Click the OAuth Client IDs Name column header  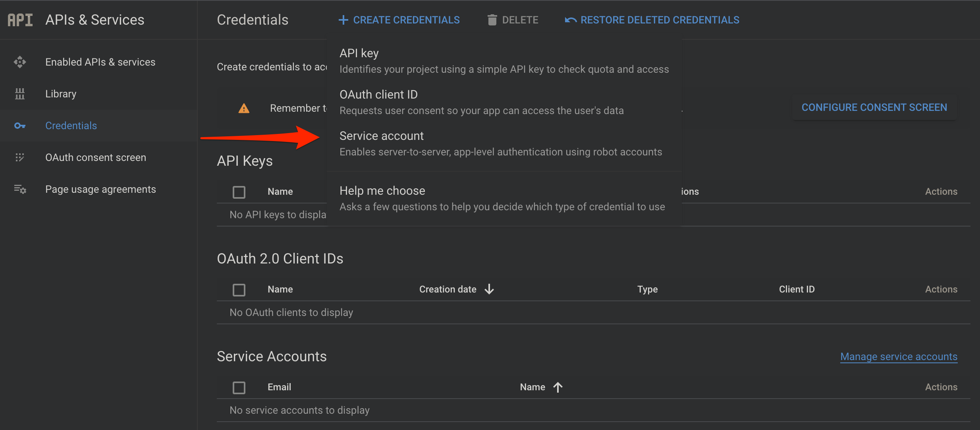[x=280, y=289]
